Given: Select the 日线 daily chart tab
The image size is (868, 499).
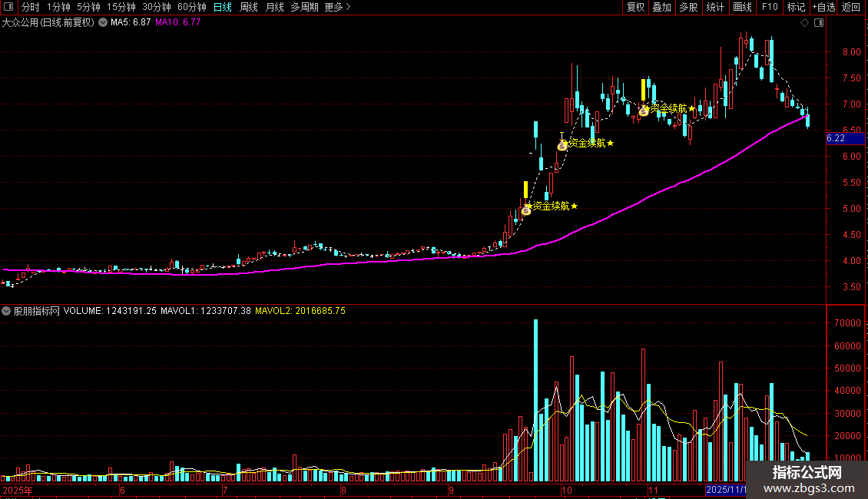Looking at the screenshot, I should coord(223,7).
